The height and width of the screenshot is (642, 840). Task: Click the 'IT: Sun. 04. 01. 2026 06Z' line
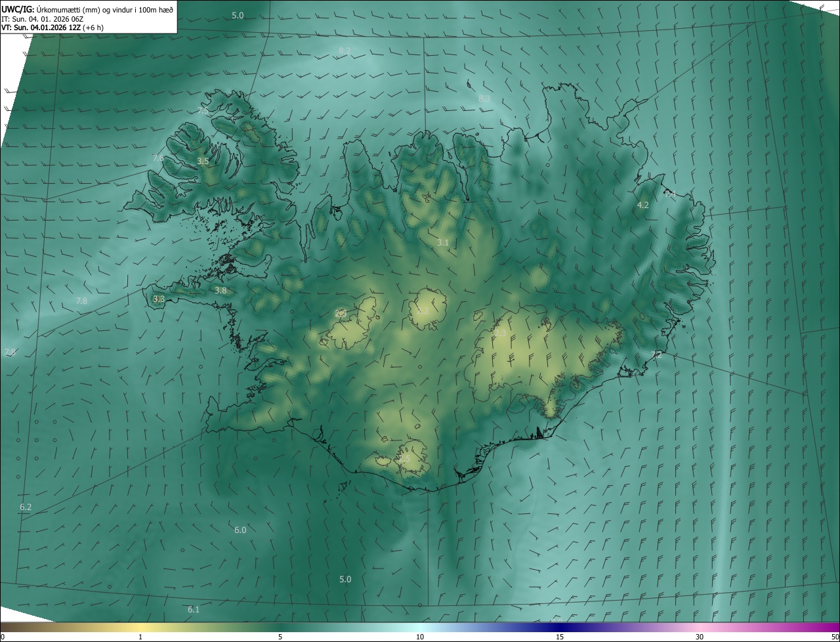43,19
